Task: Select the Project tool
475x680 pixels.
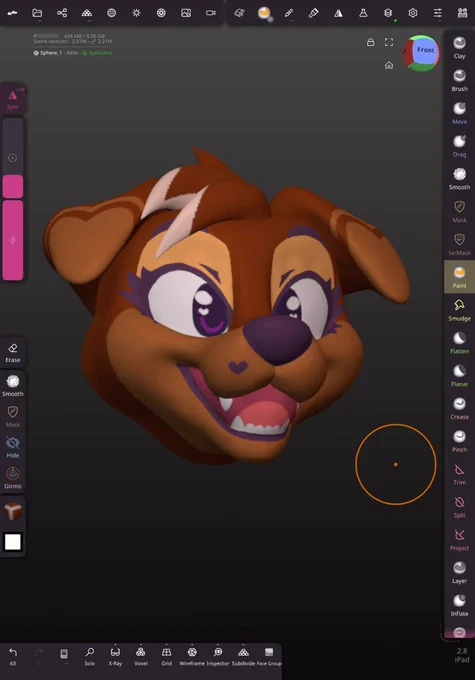Action: (459, 539)
